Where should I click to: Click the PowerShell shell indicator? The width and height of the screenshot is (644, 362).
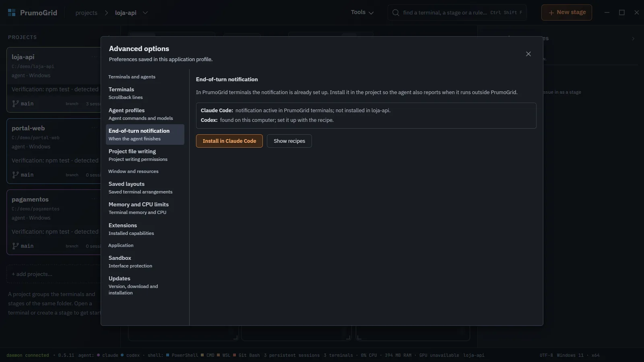pos(182,355)
